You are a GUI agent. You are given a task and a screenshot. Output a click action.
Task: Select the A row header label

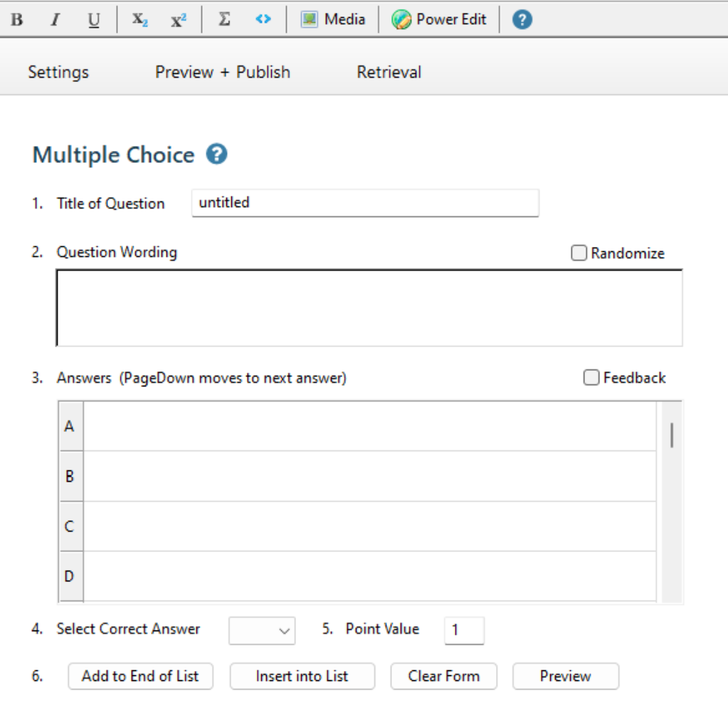[71, 426]
